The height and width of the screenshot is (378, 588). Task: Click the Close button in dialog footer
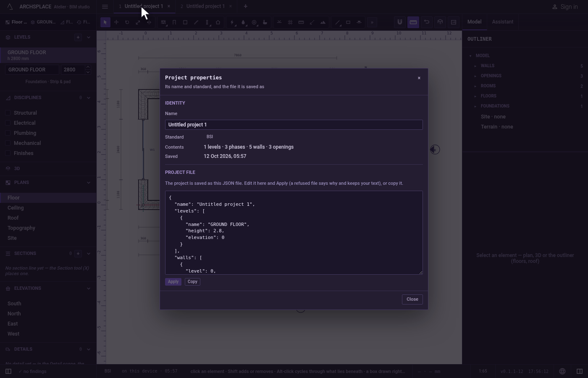(412, 299)
